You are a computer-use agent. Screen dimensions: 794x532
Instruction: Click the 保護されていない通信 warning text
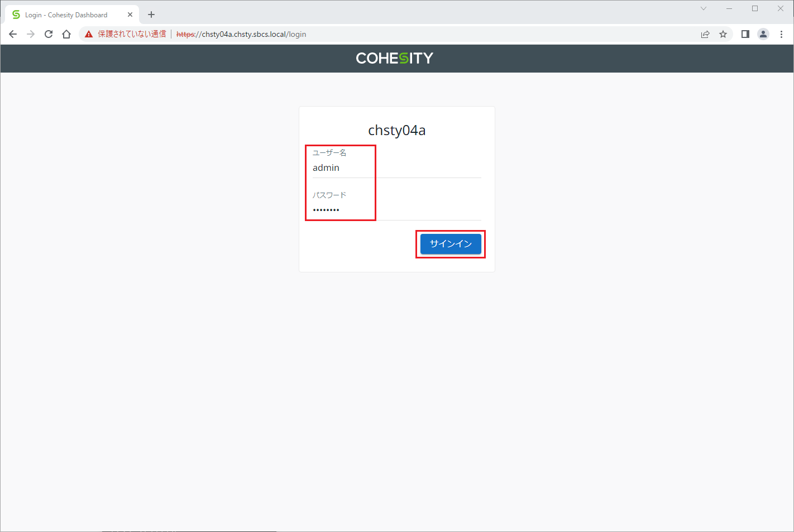click(x=132, y=34)
